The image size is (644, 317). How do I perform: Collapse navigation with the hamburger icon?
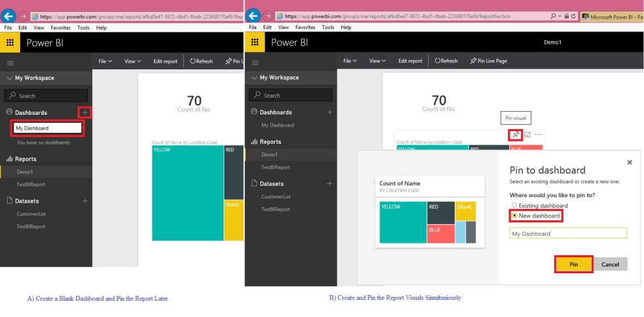254,61
